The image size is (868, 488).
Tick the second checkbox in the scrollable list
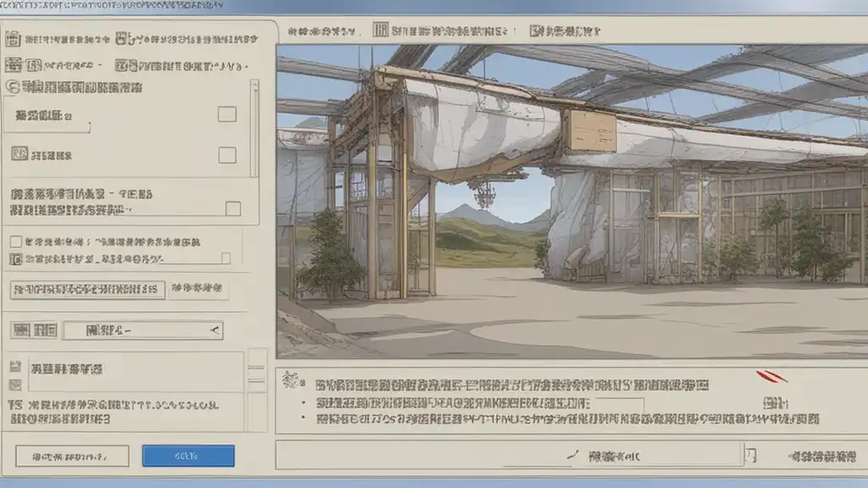point(226,155)
